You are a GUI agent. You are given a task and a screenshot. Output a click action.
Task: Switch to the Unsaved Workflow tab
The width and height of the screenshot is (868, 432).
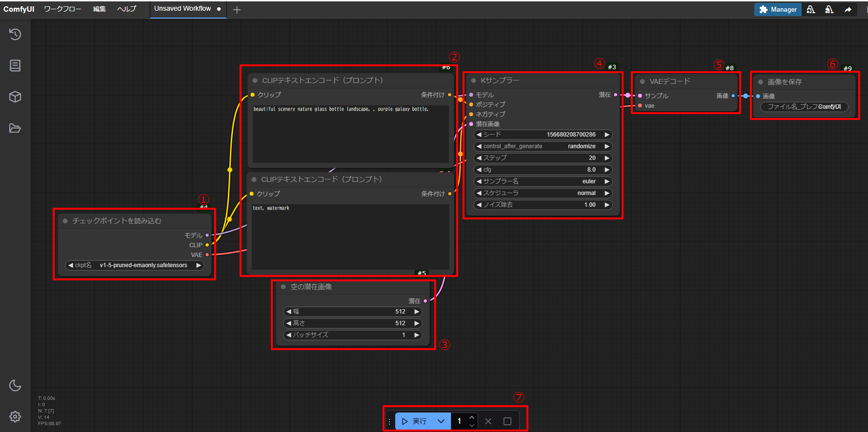[187, 9]
